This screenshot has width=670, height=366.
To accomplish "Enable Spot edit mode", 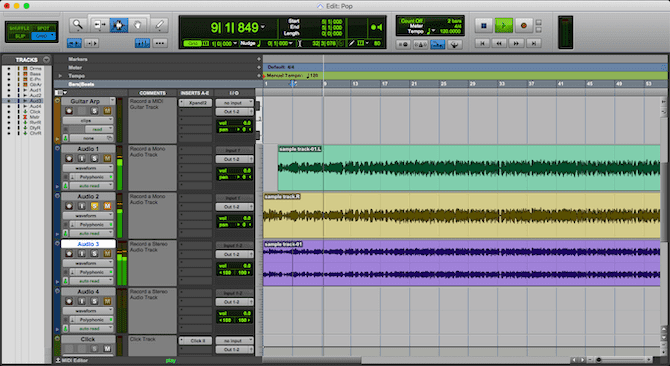I will pos(43,28).
